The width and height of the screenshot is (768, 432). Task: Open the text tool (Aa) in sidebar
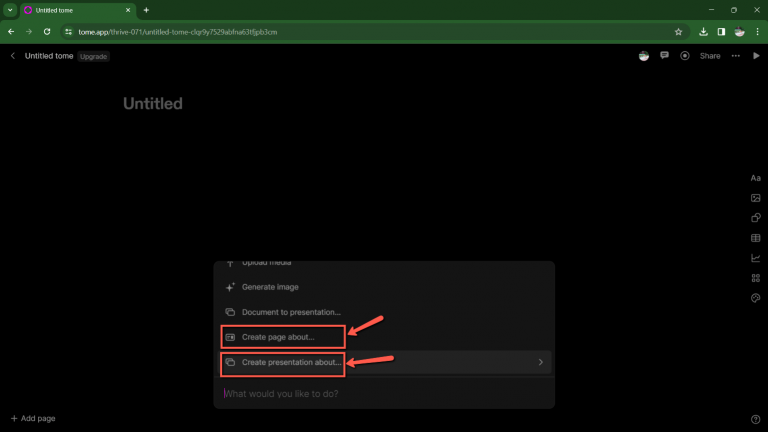tap(756, 178)
